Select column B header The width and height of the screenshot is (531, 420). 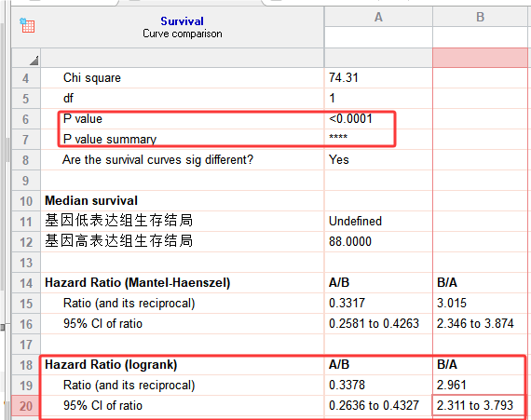coord(480,17)
